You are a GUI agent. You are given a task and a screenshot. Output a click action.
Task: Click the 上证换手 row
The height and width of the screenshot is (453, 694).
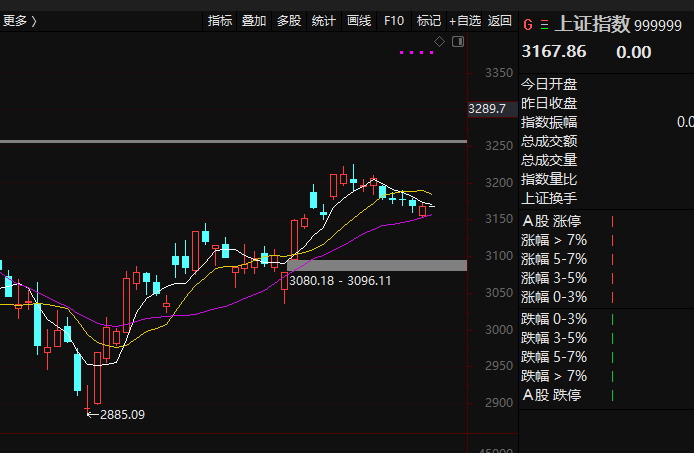(606, 198)
